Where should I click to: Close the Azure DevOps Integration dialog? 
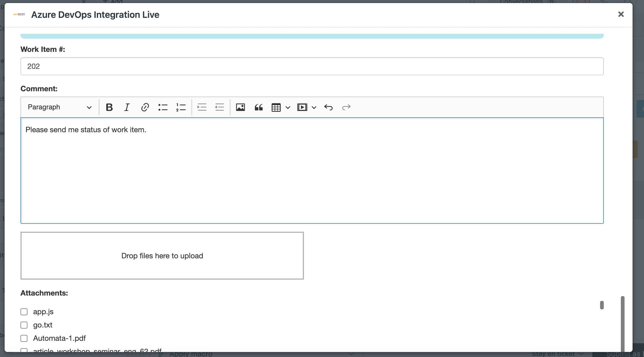pos(621,14)
